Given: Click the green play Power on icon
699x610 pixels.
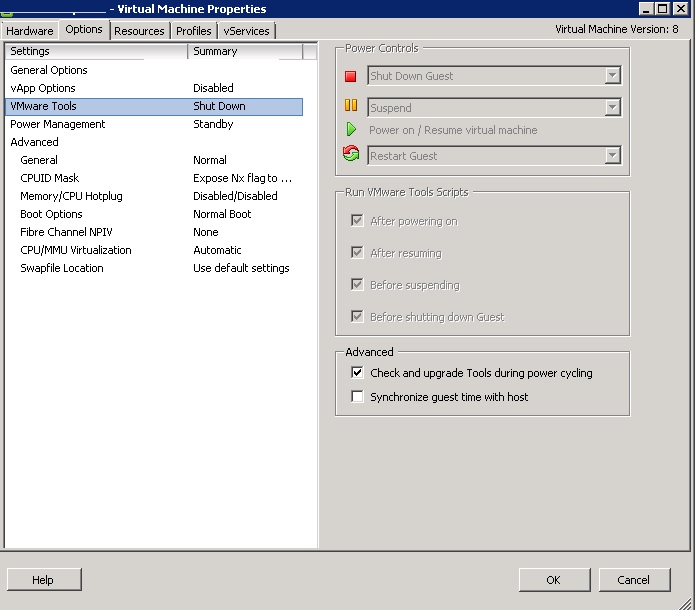Looking at the screenshot, I should coord(351,130).
